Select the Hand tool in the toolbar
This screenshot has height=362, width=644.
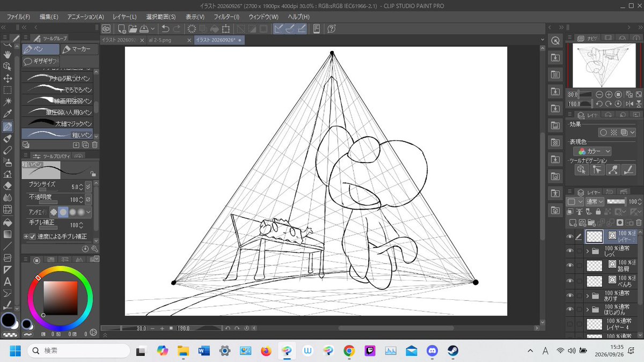(8, 54)
